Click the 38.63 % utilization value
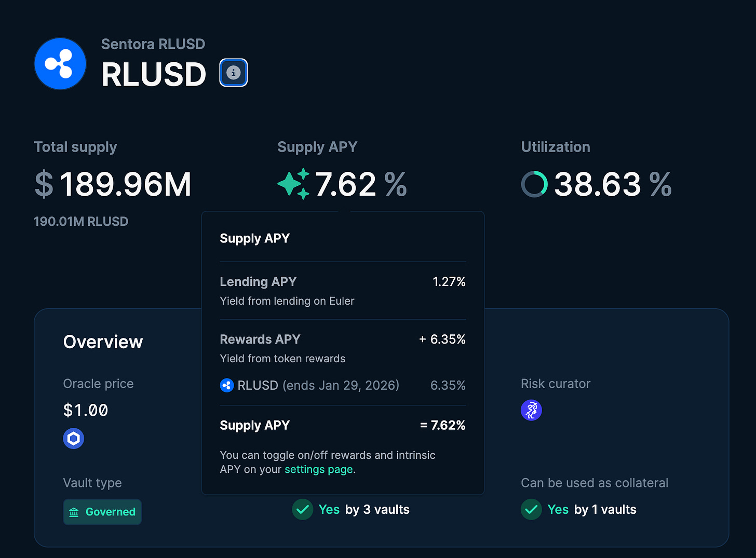This screenshot has width=756, height=558. point(613,184)
